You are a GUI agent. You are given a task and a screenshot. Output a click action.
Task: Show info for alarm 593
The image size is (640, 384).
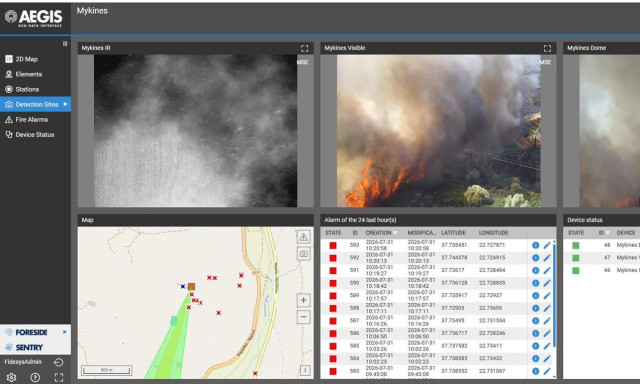click(x=536, y=245)
